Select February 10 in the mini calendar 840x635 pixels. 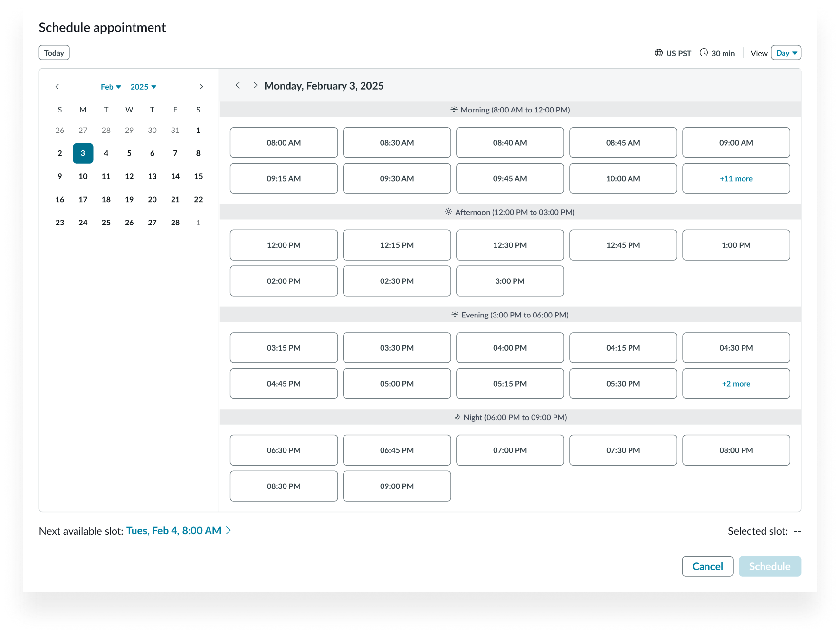(x=83, y=176)
